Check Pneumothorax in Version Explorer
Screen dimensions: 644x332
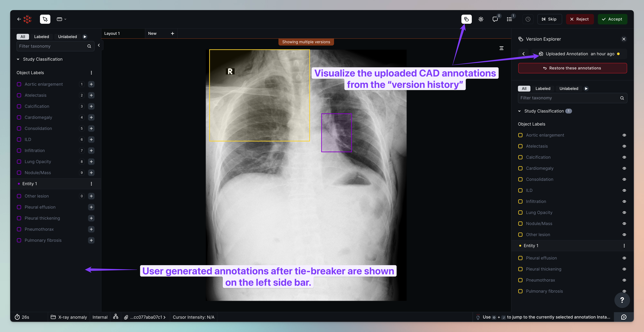click(520, 280)
